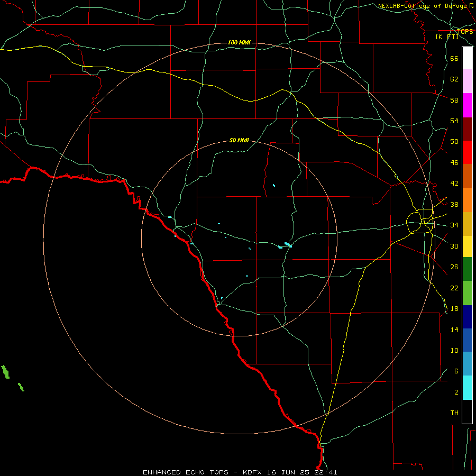The width and height of the screenshot is (476, 476).
Task: Click the legend value 54
Action: (x=454, y=121)
